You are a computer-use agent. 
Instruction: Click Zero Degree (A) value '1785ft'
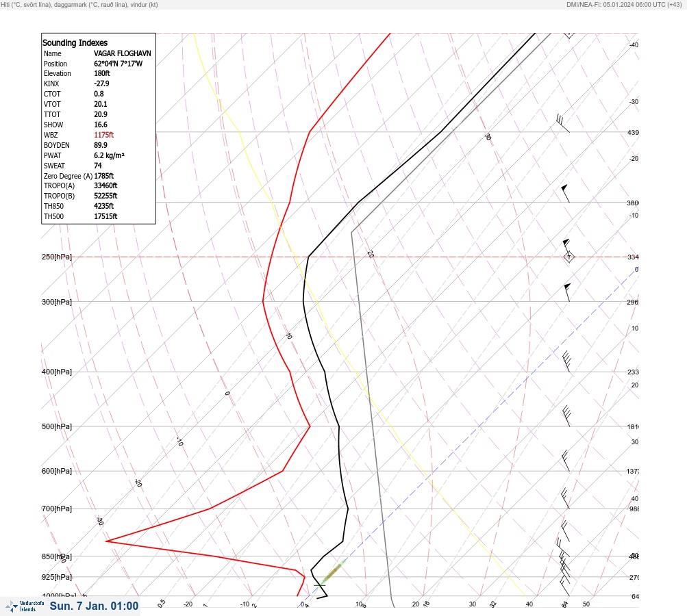coord(103,176)
